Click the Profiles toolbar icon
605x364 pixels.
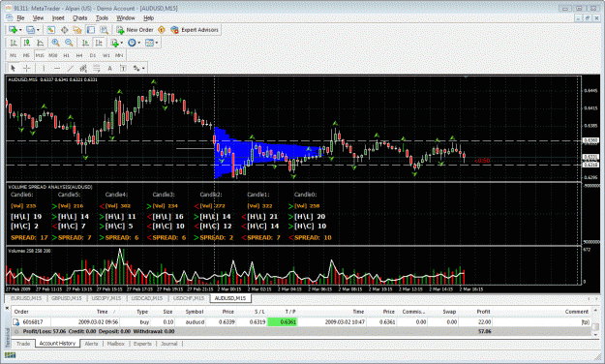(x=30, y=30)
